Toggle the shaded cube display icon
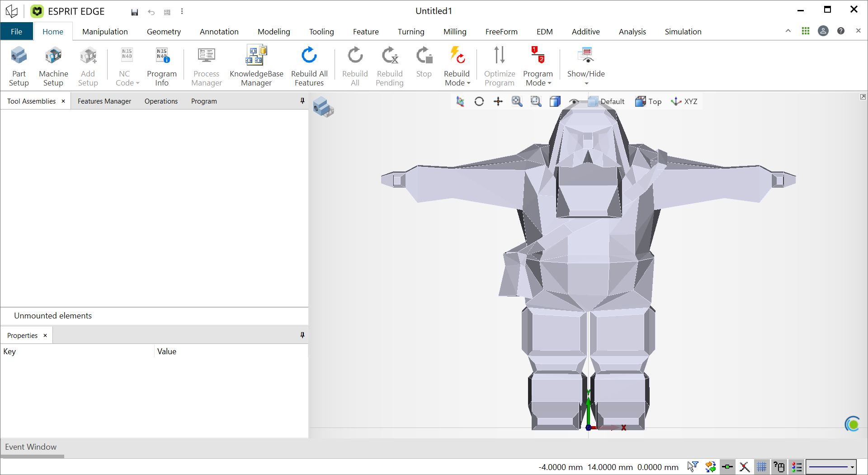Viewport: 868px width, 475px height. click(x=555, y=101)
